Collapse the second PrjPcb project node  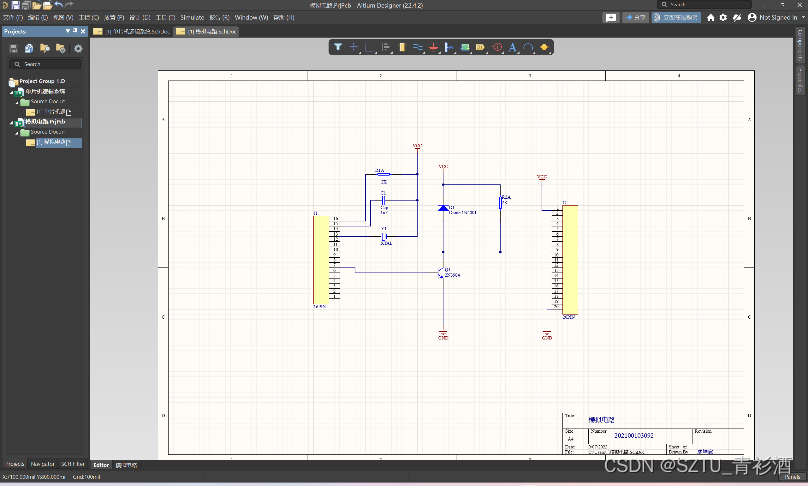(x=11, y=123)
